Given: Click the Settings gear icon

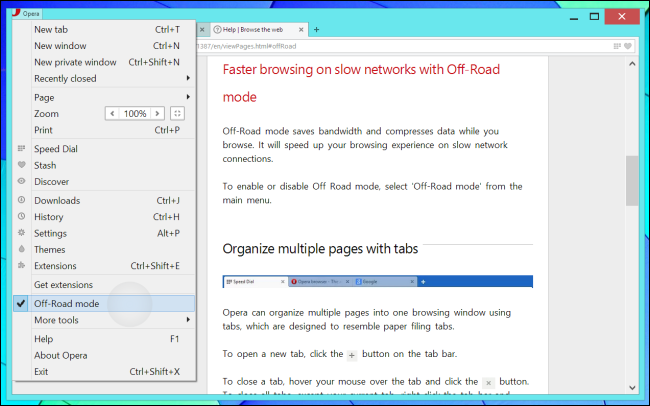Looking at the screenshot, I should pyautogui.click(x=22, y=233).
